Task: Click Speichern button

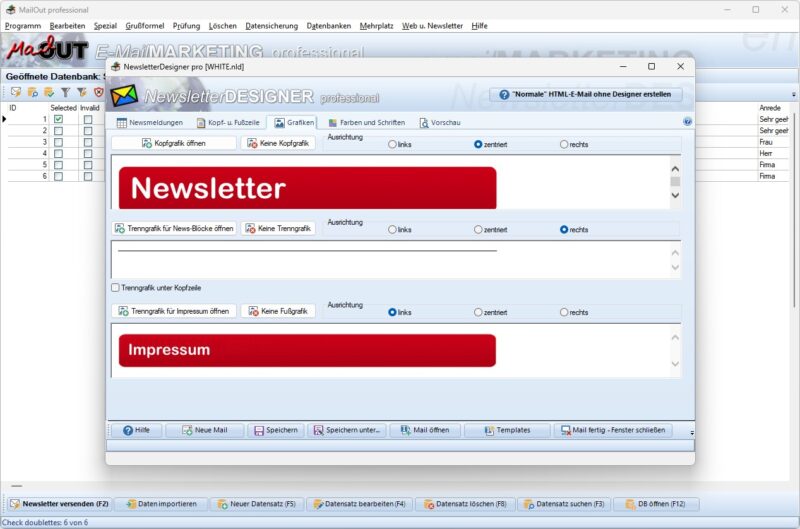Action: point(276,430)
